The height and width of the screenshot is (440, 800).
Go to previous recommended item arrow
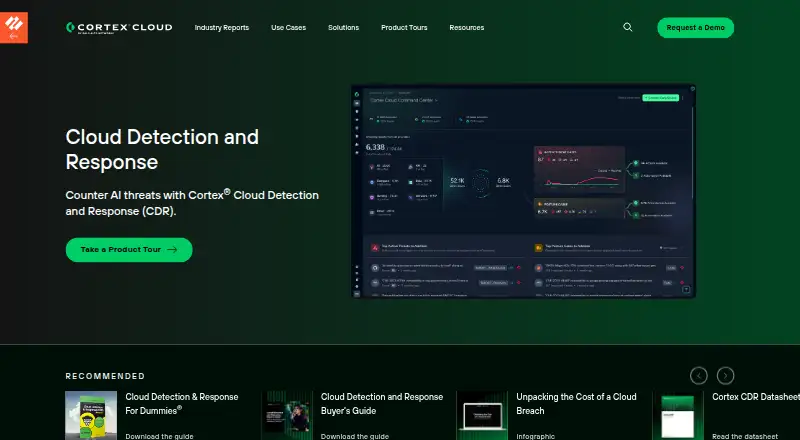pos(698,376)
